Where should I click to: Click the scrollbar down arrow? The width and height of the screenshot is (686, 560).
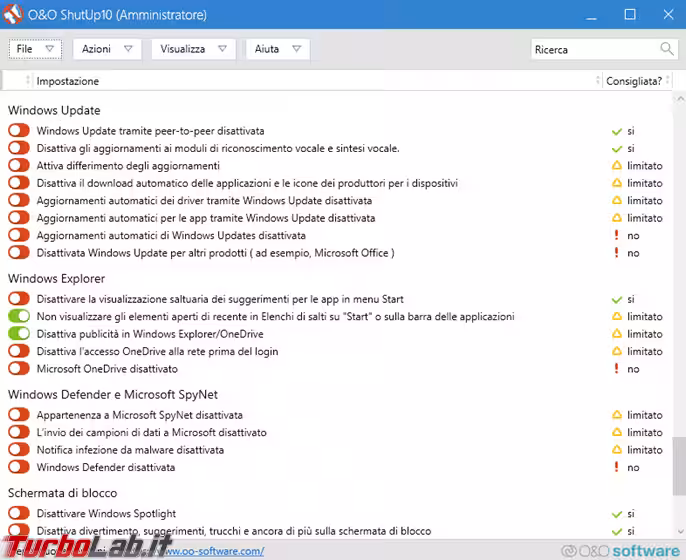pos(680,532)
